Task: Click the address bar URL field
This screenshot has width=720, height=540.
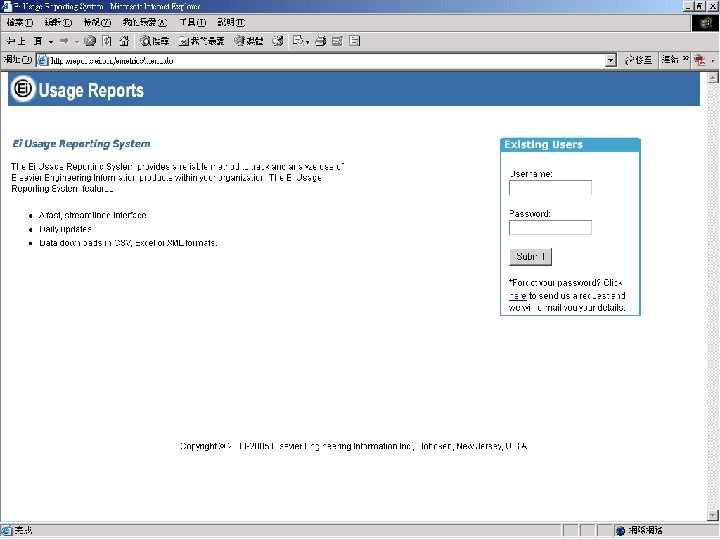Action: point(326,60)
